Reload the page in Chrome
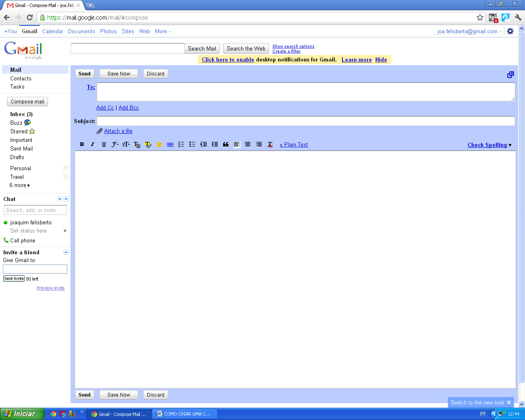 (30, 17)
